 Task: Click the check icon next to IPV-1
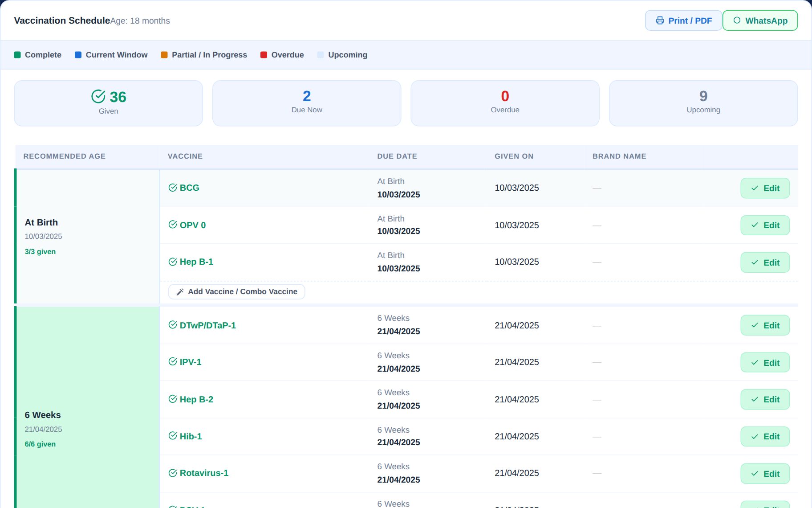(x=173, y=361)
